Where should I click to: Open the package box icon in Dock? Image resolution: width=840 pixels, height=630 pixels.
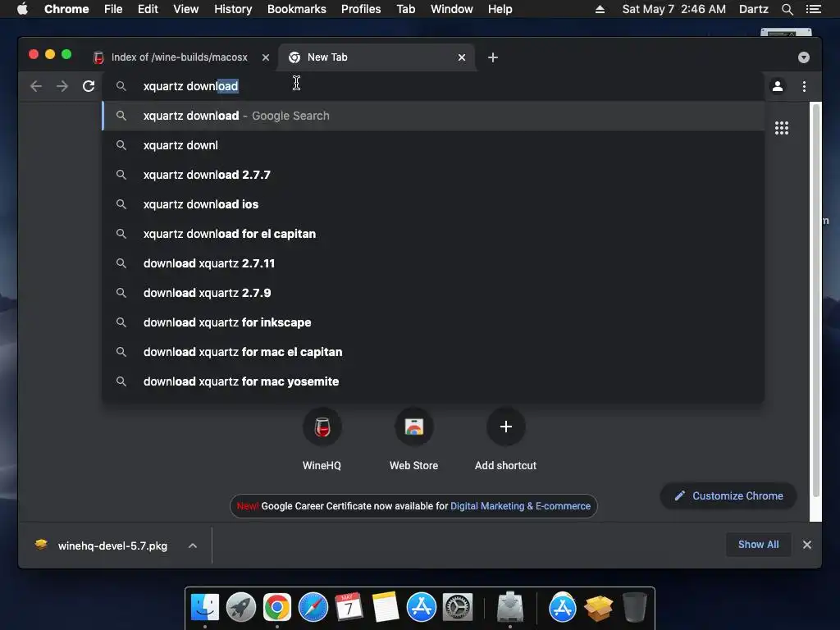click(x=598, y=608)
